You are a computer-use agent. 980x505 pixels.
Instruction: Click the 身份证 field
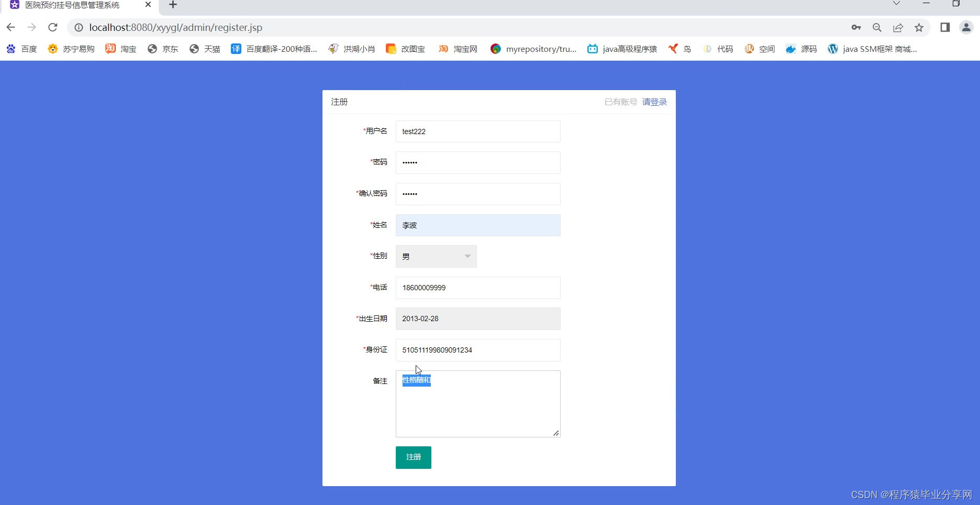(478, 350)
